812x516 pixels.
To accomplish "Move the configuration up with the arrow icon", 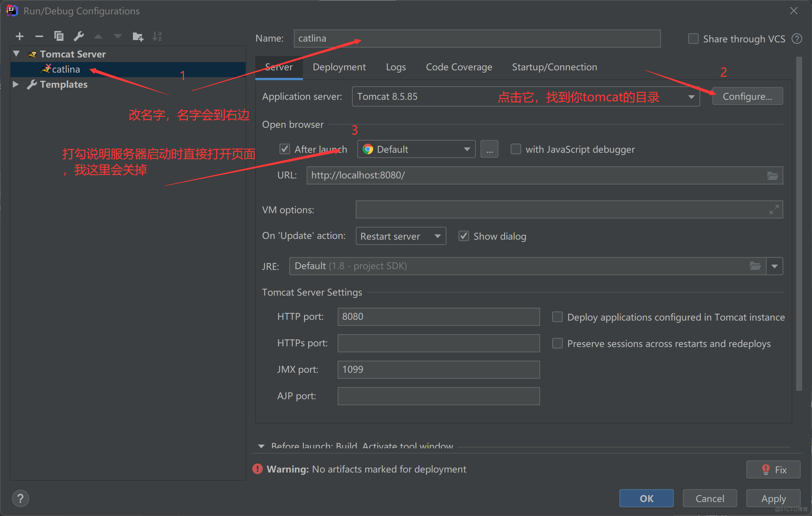I will [98, 36].
